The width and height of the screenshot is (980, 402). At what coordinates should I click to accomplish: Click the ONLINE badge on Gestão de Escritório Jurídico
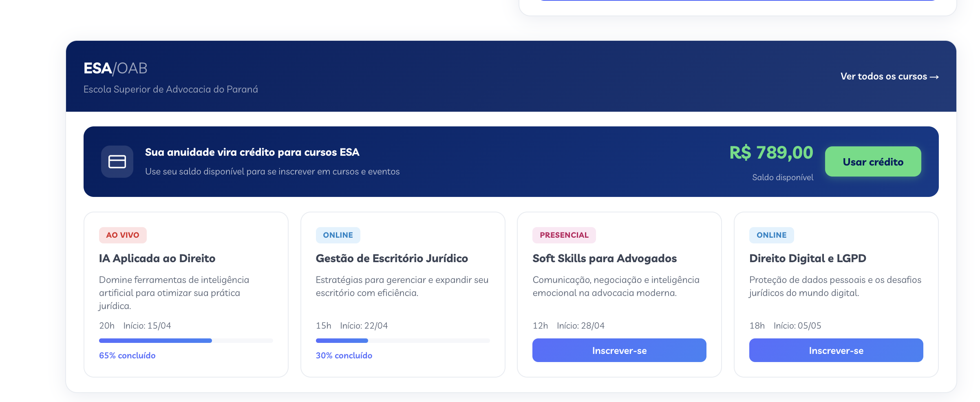click(338, 235)
